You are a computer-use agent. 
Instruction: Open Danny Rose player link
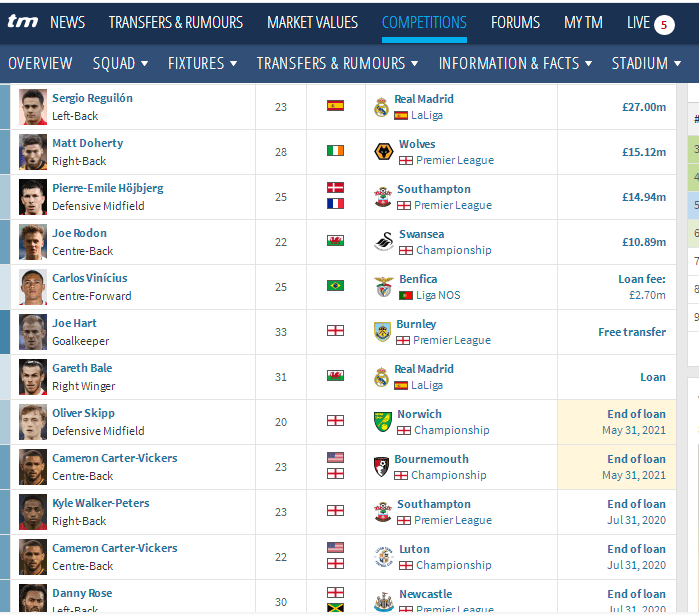tap(82, 593)
